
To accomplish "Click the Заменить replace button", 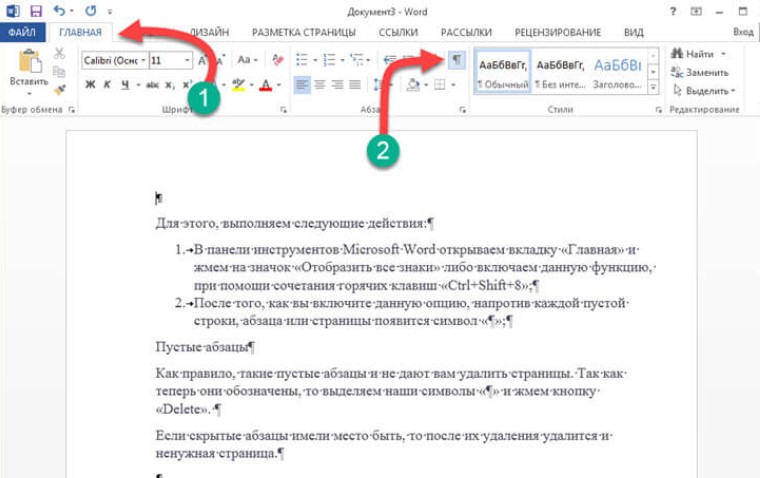I will [x=700, y=72].
